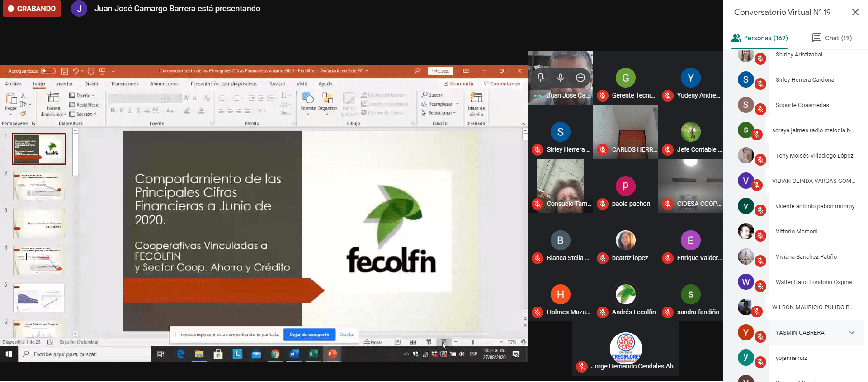
Task: Switch to the Revisar tab
Action: pyautogui.click(x=277, y=84)
